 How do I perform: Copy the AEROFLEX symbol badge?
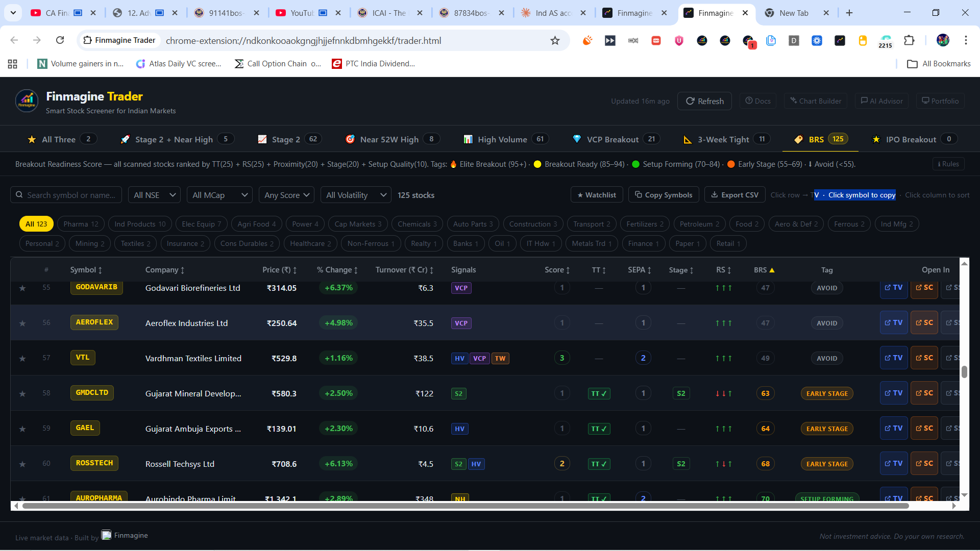[x=94, y=322]
